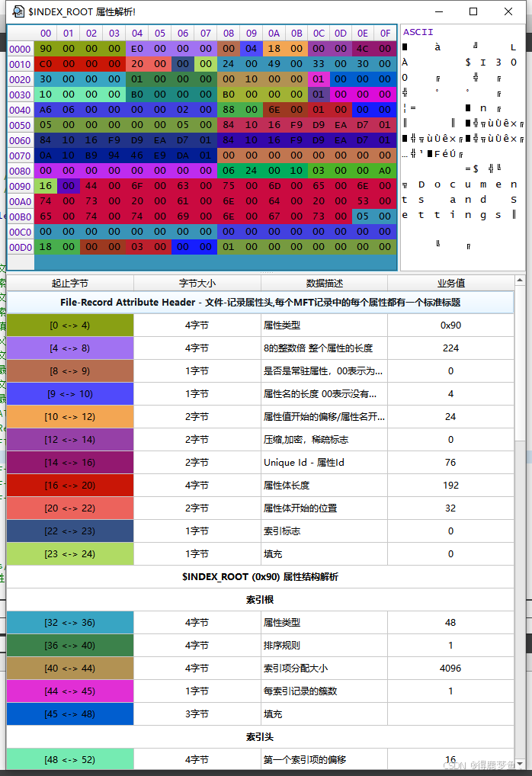Click the 索引标志 description cell
Viewport: 532px width, 776px height.
[324, 531]
